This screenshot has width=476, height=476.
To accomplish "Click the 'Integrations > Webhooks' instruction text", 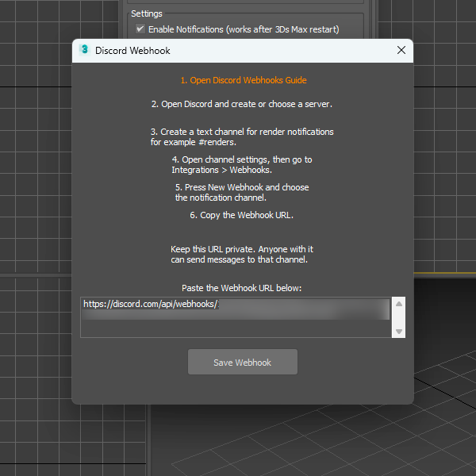I will 221,170.
